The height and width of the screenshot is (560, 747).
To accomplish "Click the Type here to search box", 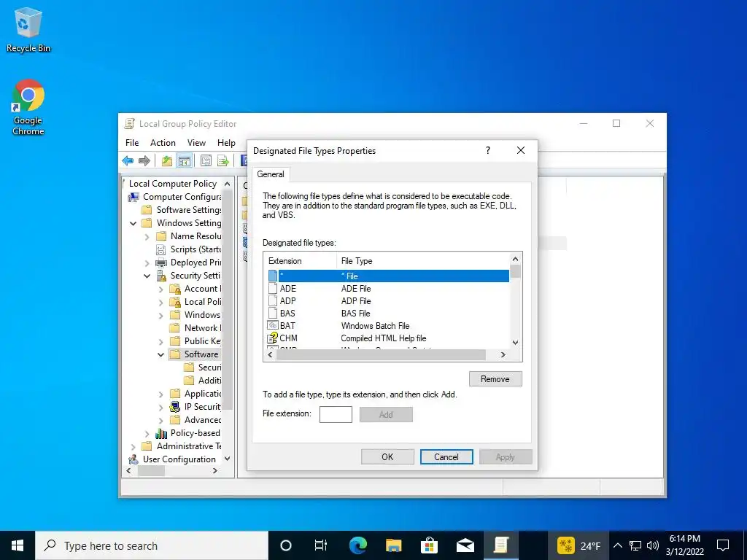I will (x=152, y=545).
